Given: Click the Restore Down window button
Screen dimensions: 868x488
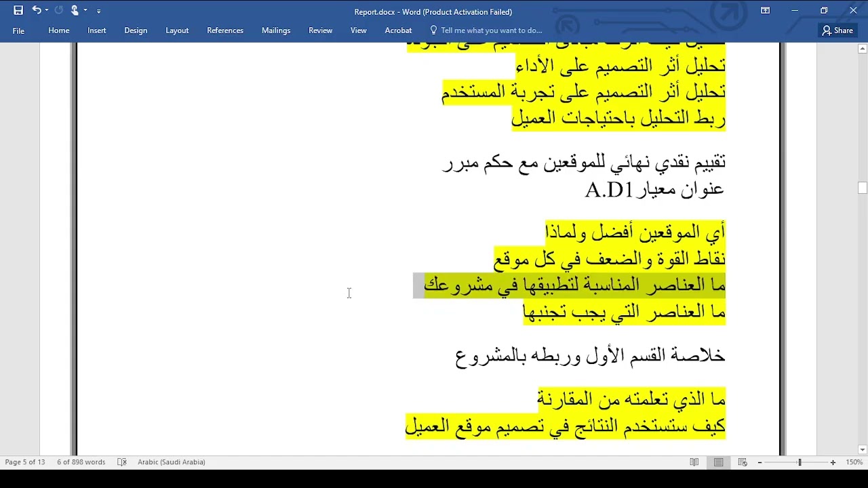Looking at the screenshot, I should 824,10.
